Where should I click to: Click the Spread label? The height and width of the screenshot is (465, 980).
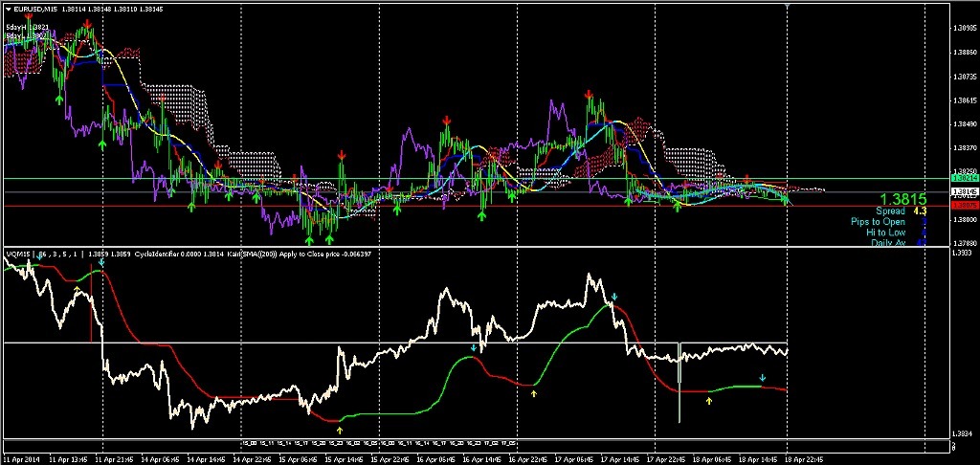(890, 211)
